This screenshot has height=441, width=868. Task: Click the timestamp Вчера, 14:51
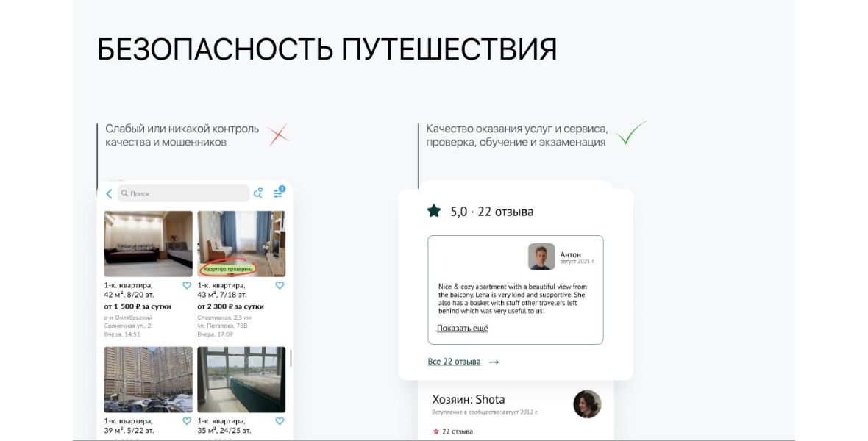[x=122, y=334]
